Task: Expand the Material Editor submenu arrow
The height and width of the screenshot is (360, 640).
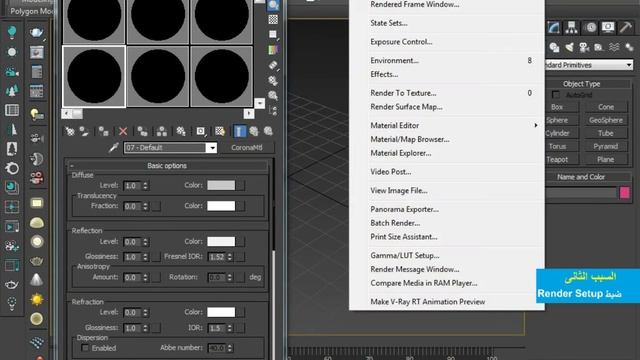Action: click(536, 125)
